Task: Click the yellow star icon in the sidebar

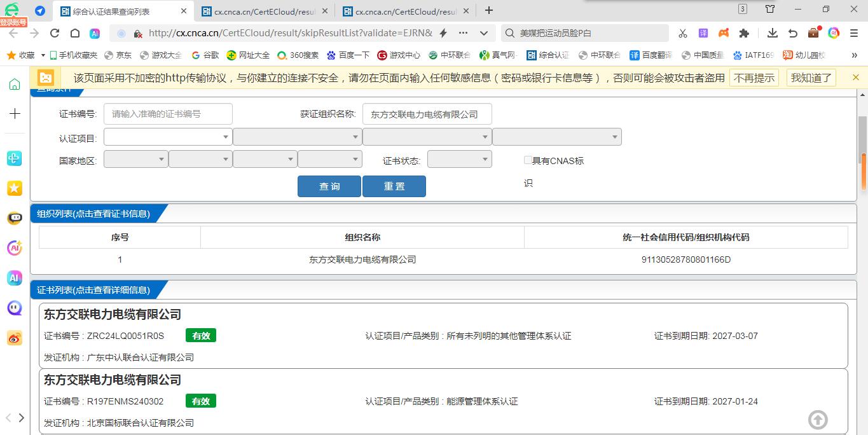Action: (x=15, y=188)
